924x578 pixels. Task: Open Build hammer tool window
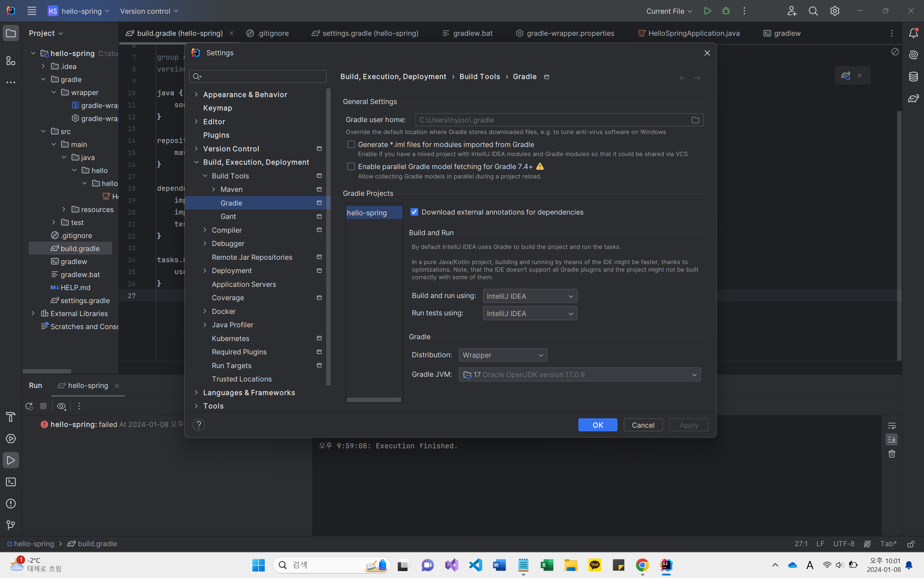[11, 417]
